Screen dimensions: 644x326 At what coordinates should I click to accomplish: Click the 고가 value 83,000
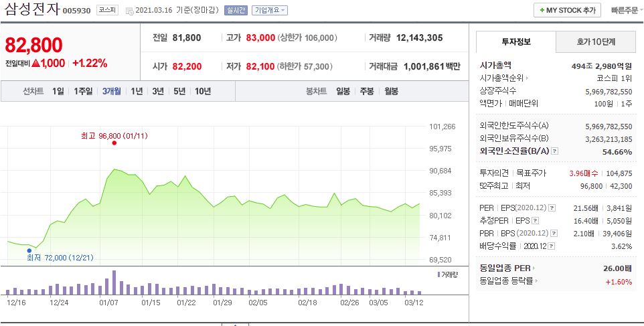(x=260, y=37)
